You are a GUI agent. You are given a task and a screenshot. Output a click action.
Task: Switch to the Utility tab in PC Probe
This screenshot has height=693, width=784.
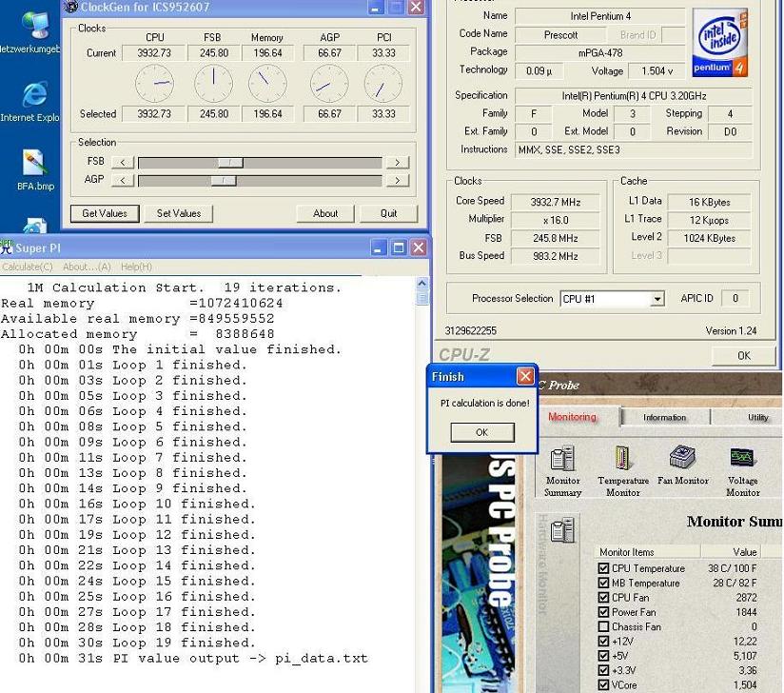click(757, 417)
